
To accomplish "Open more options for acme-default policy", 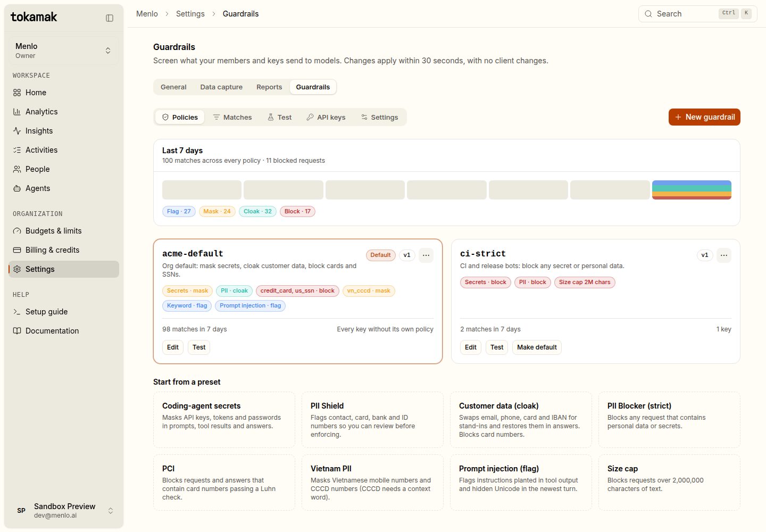I will pyautogui.click(x=426, y=255).
